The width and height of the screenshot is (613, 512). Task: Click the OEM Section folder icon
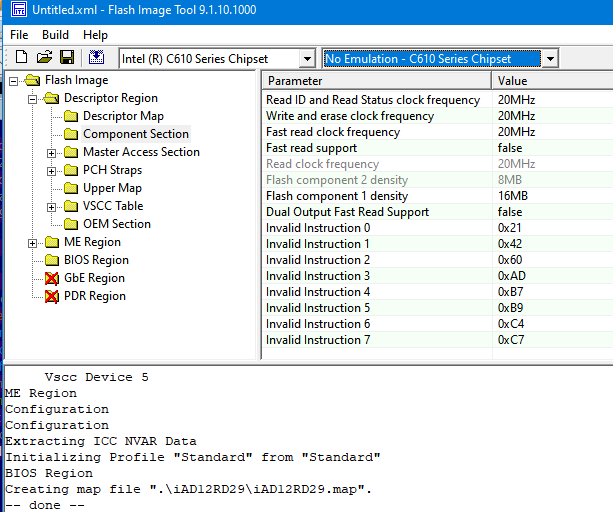[x=71, y=224]
